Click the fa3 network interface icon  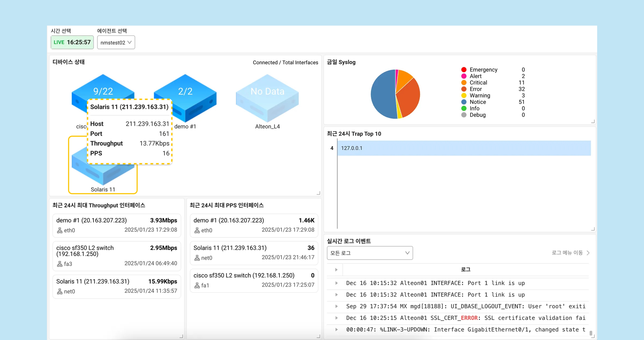60,264
